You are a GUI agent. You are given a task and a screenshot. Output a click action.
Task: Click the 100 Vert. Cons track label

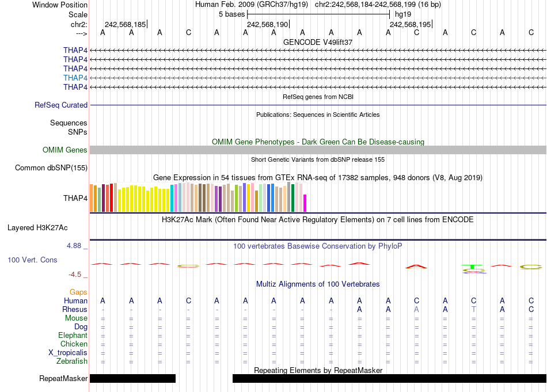point(32,260)
